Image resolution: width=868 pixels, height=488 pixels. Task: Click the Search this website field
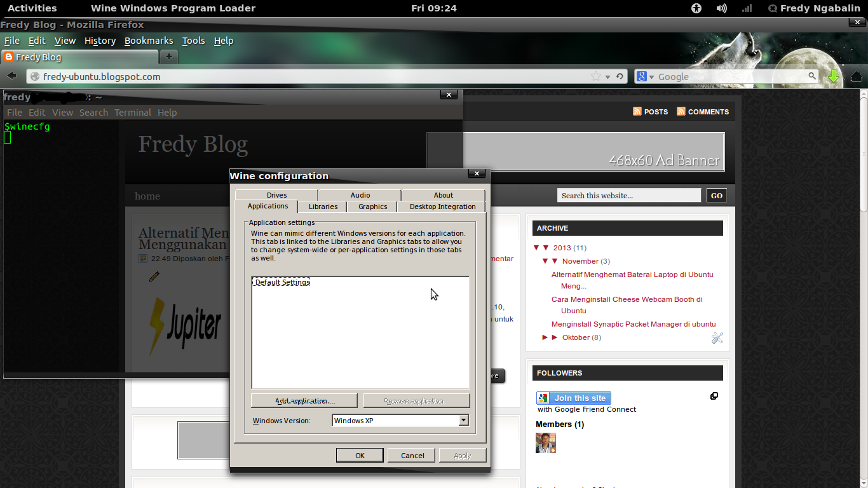[629, 196]
